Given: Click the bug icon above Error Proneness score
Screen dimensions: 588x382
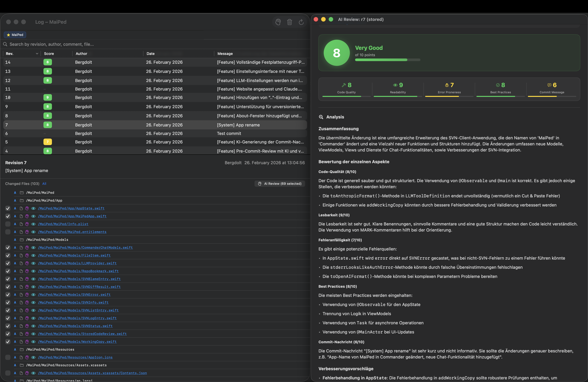Looking at the screenshot, I should coord(446,85).
